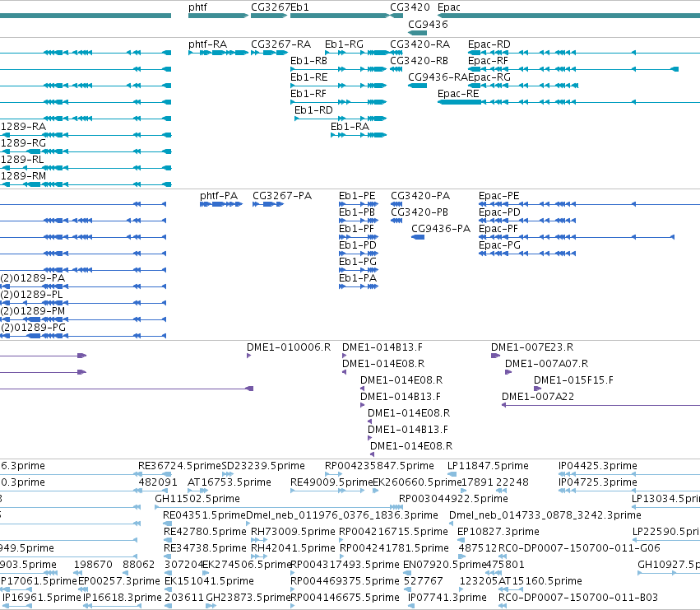Open the Epac-PG protein feature
This screenshot has height=610, width=700.
point(527,254)
